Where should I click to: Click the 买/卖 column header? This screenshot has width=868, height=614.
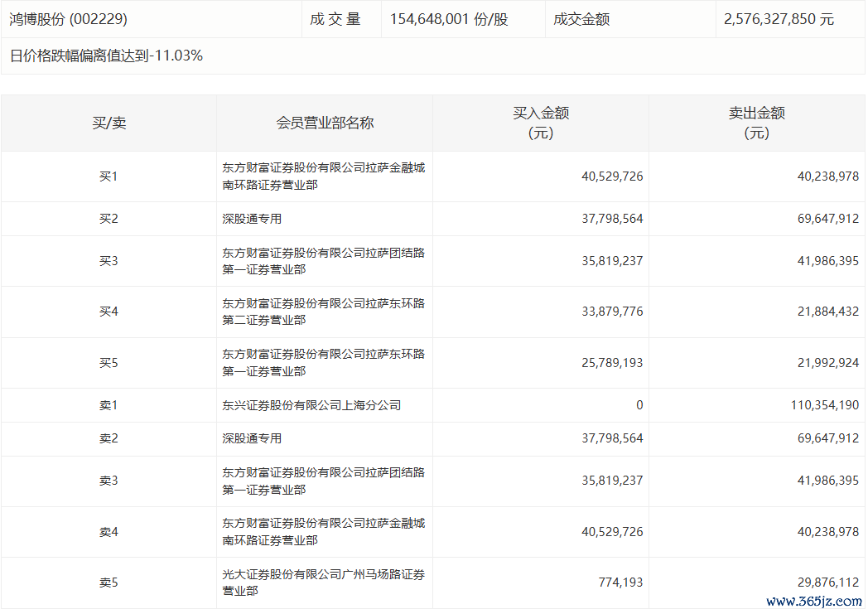click(x=109, y=123)
